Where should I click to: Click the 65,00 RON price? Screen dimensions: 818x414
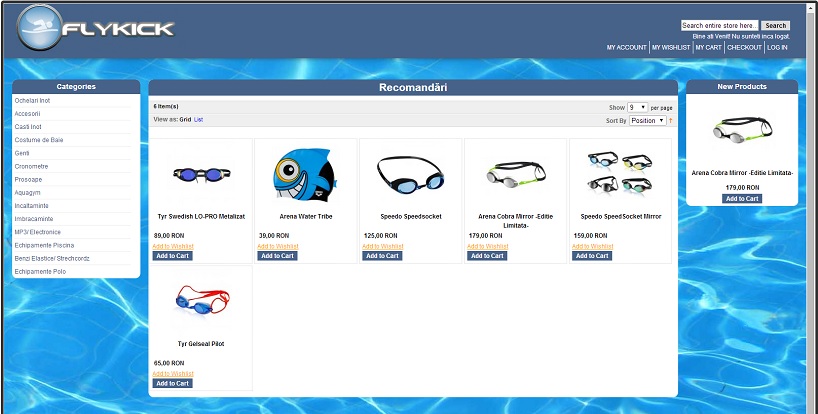click(169, 363)
